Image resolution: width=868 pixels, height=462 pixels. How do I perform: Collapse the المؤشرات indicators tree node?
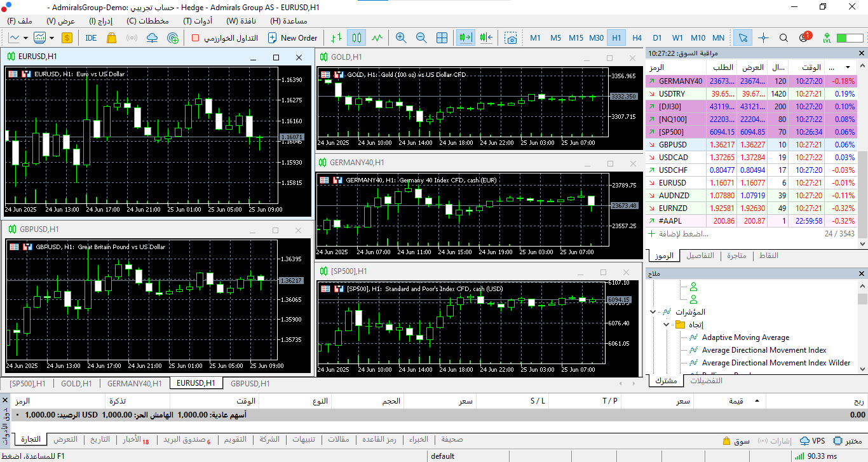pos(653,312)
